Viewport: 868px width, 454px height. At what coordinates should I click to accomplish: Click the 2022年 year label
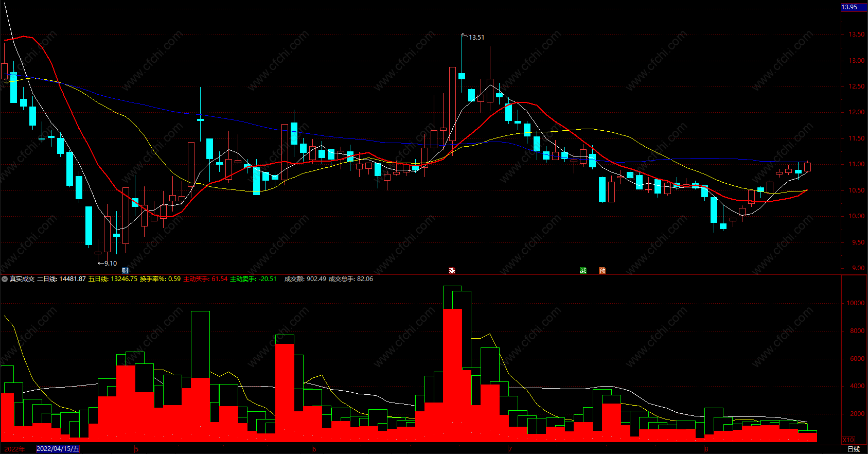click(x=14, y=449)
